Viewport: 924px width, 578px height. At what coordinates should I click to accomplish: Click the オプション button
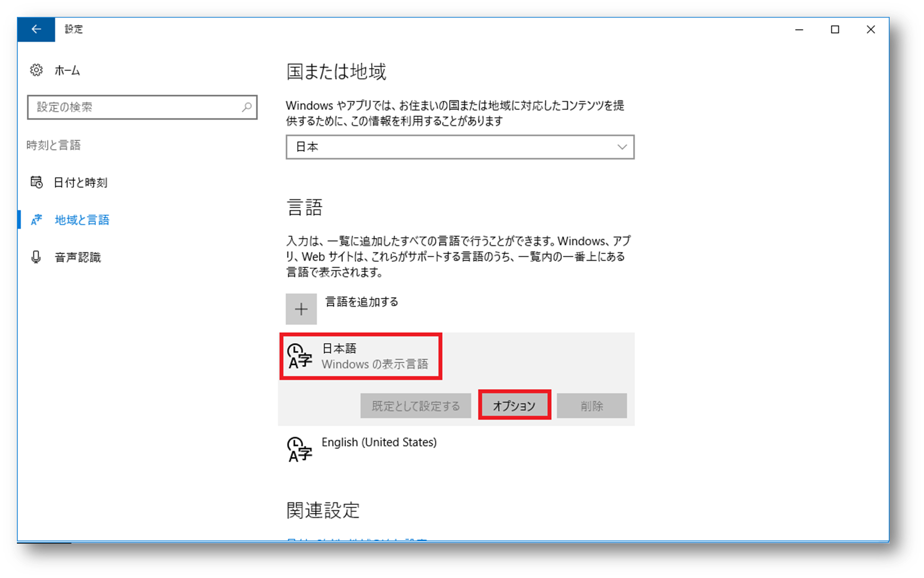pos(515,406)
